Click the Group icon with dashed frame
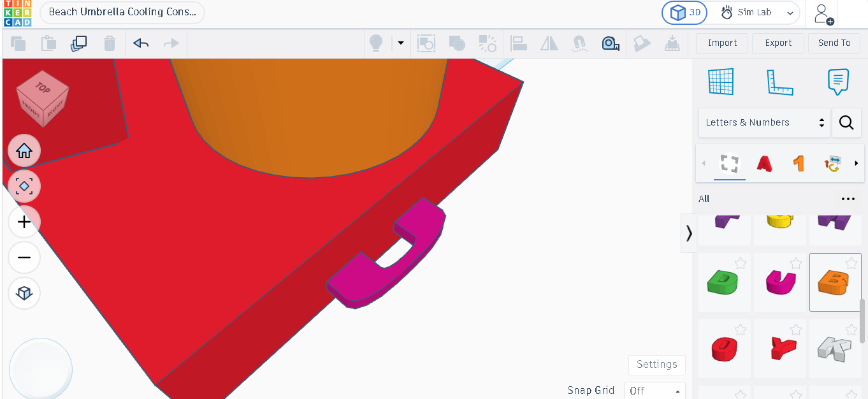Screen dimensions: 868x399 (426, 43)
